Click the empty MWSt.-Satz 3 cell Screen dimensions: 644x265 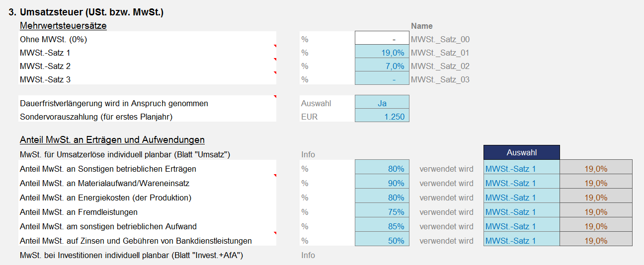(x=382, y=79)
